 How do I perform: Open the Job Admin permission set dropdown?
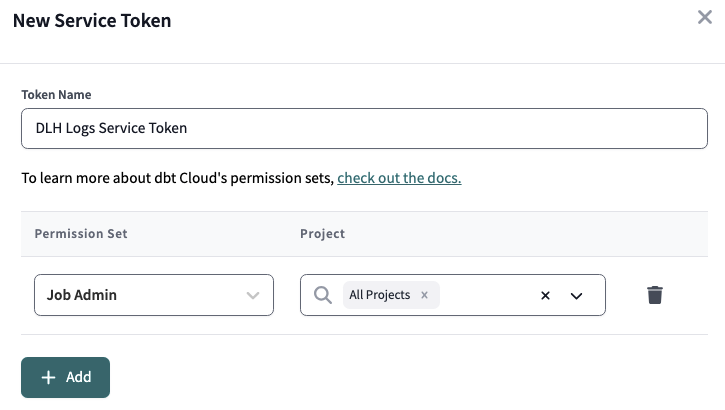[x=153, y=295]
